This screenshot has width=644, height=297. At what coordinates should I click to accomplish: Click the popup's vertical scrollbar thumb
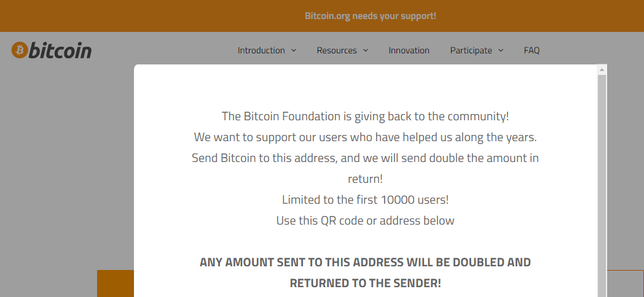tap(602, 184)
